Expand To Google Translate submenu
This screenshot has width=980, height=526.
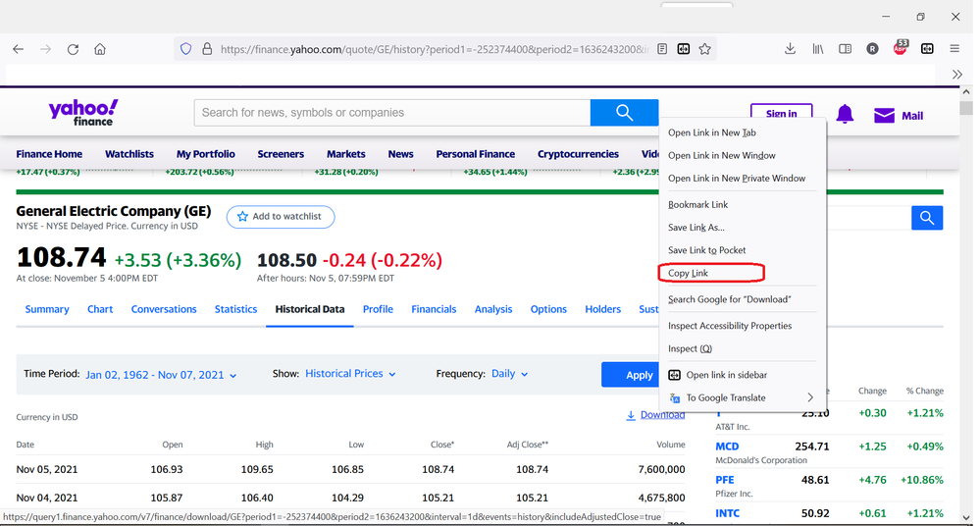point(744,397)
